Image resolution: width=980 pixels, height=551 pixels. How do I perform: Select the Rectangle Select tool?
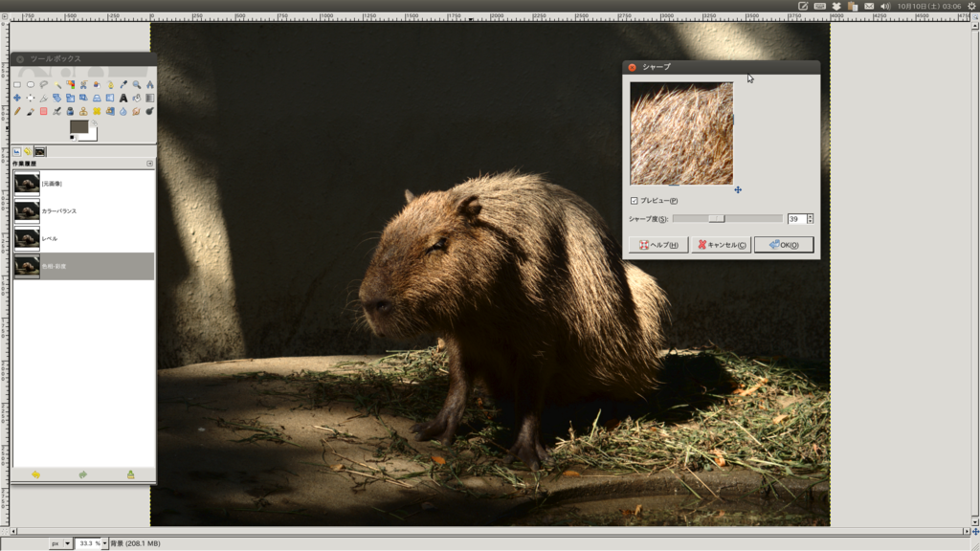[17, 84]
